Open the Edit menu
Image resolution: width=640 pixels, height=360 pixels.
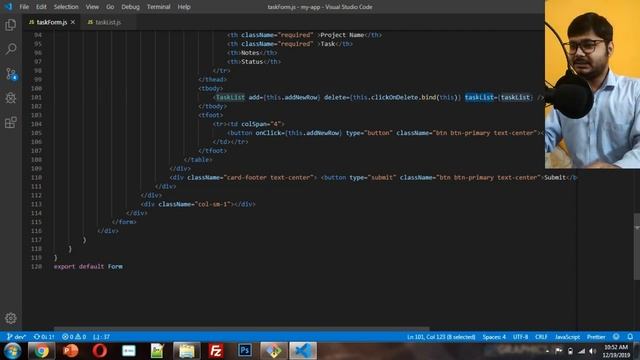click(x=41, y=7)
